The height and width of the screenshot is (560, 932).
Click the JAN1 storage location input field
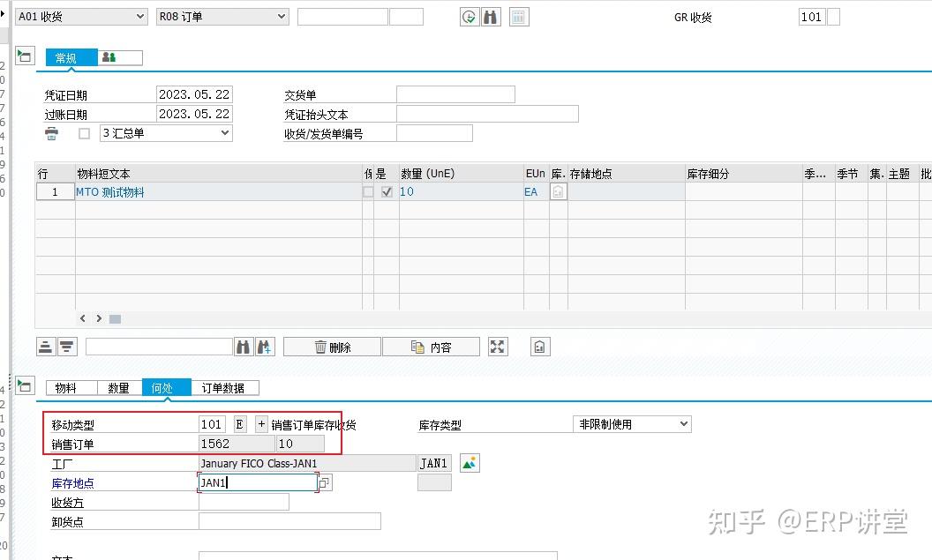pos(256,482)
